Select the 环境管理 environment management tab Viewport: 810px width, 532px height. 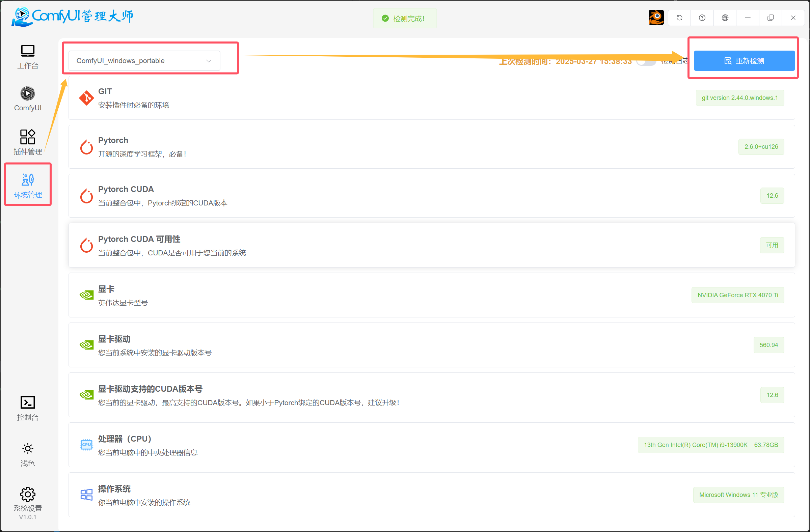(x=28, y=185)
